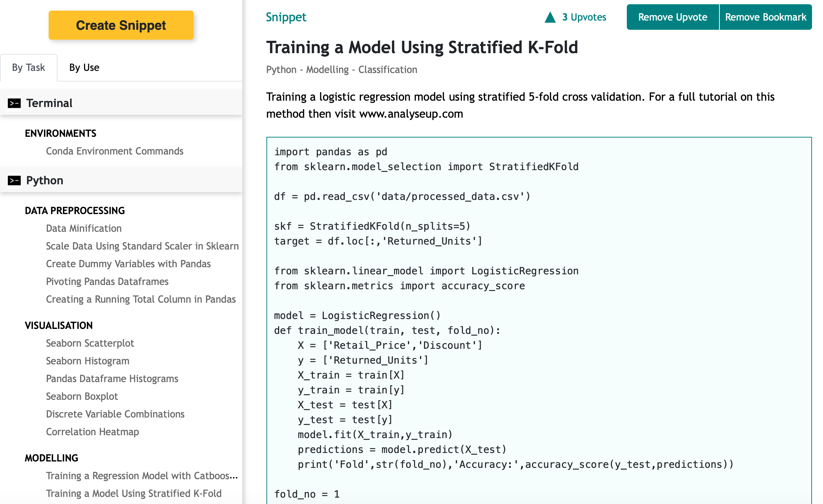Open Seaborn Scatterplot snippet
Image resolution: width=823 pixels, height=504 pixels.
[90, 343]
